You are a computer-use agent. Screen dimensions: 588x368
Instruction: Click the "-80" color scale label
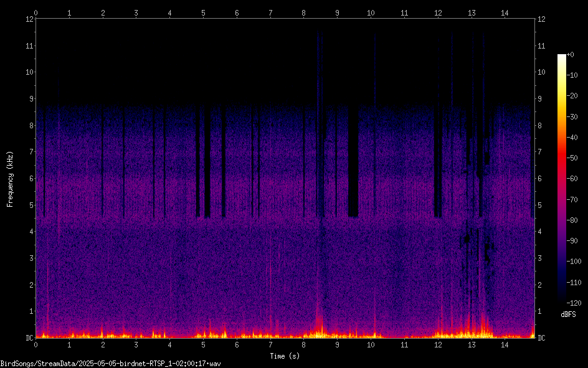click(572, 220)
